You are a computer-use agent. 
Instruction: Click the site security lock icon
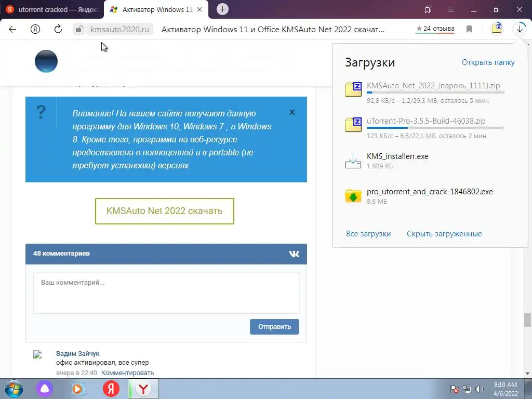[79, 29]
